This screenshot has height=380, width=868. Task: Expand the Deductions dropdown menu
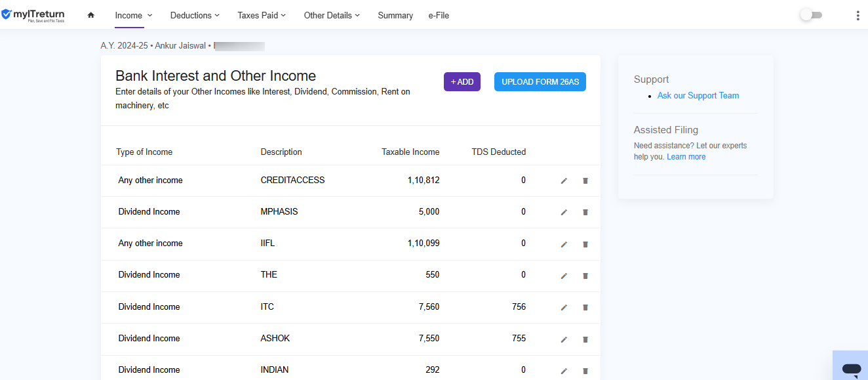coord(195,15)
